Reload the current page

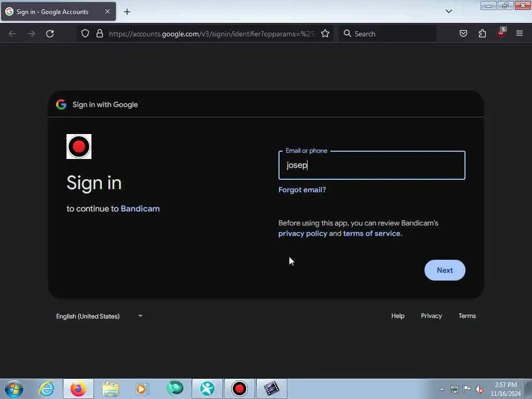(50, 34)
